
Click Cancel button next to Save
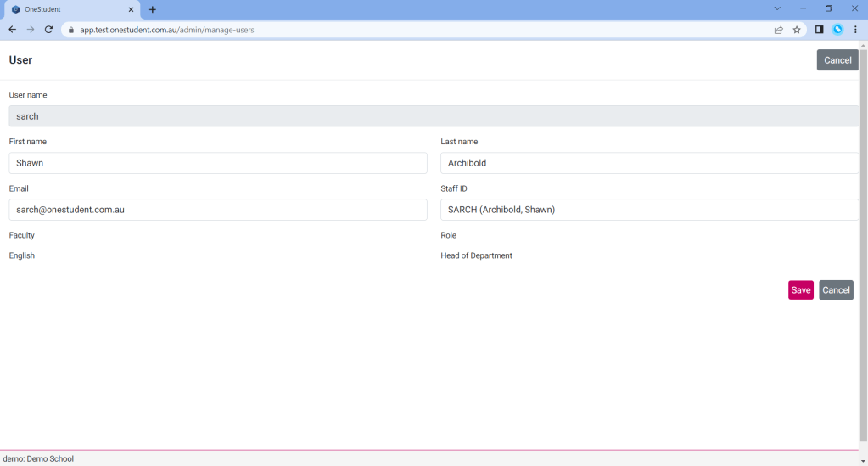click(x=836, y=290)
